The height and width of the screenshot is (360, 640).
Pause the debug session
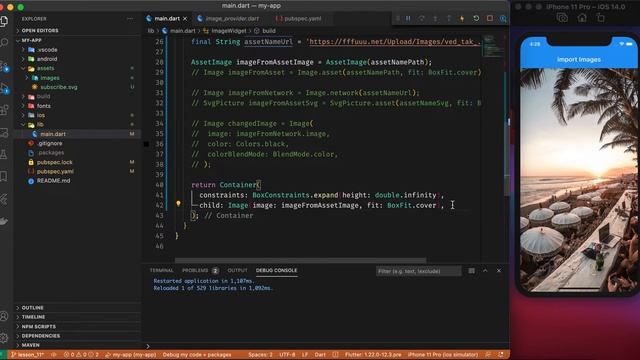click(x=408, y=18)
